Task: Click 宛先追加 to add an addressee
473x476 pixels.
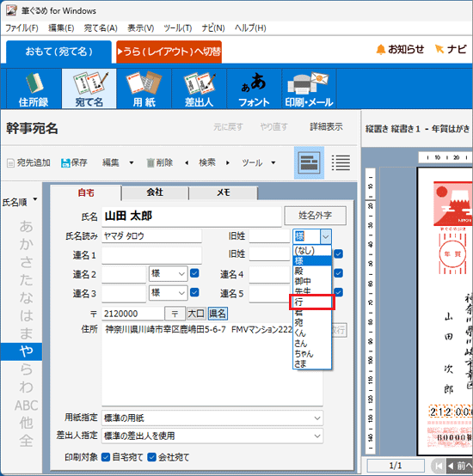Action: pyautogui.click(x=28, y=162)
